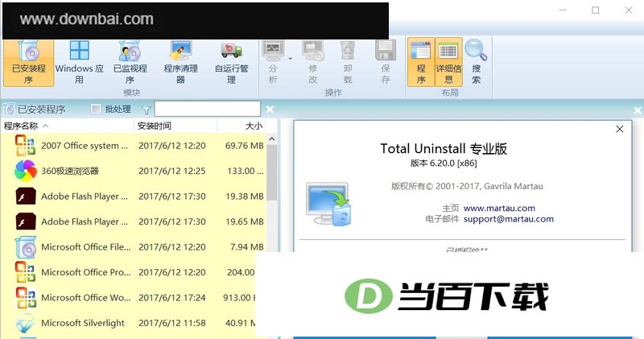Click support@martau.com email link
Screen dimensions: 644x339
509,219
